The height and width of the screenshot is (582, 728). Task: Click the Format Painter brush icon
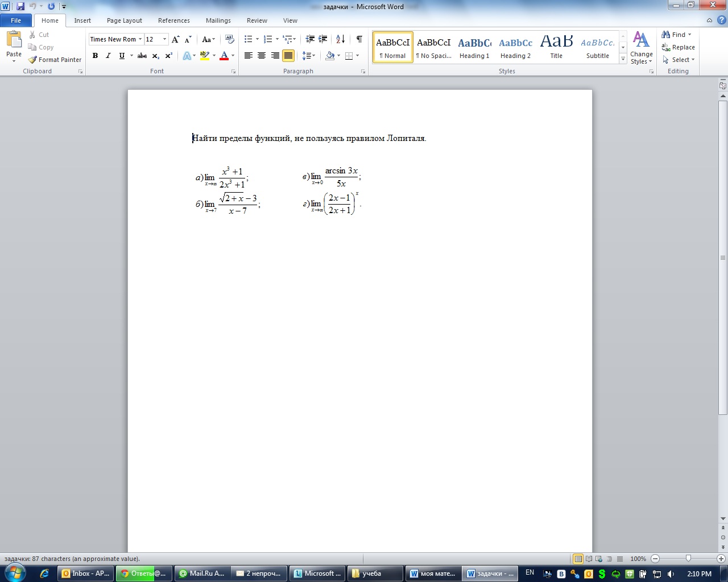point(32,60)
